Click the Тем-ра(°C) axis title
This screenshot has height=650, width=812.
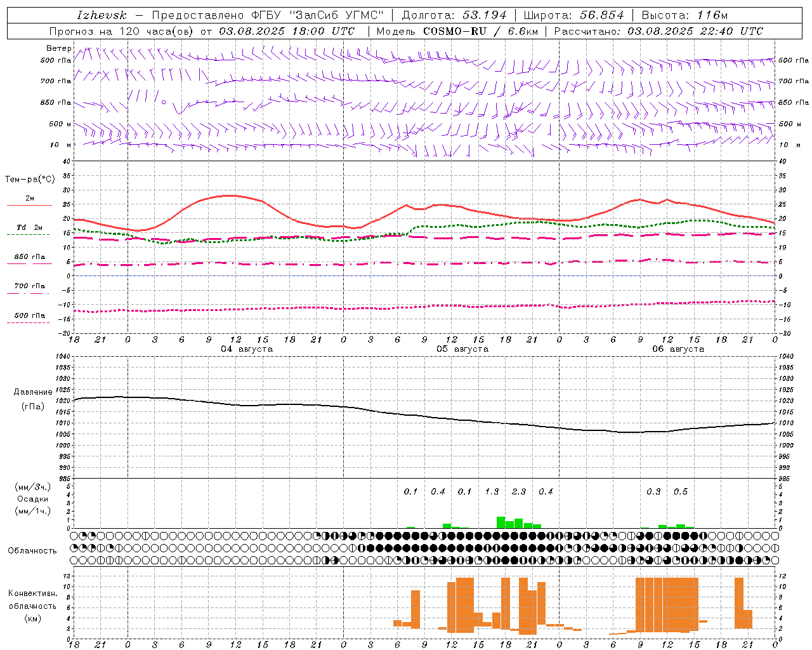pyautogui.click(x=30, y=180)
